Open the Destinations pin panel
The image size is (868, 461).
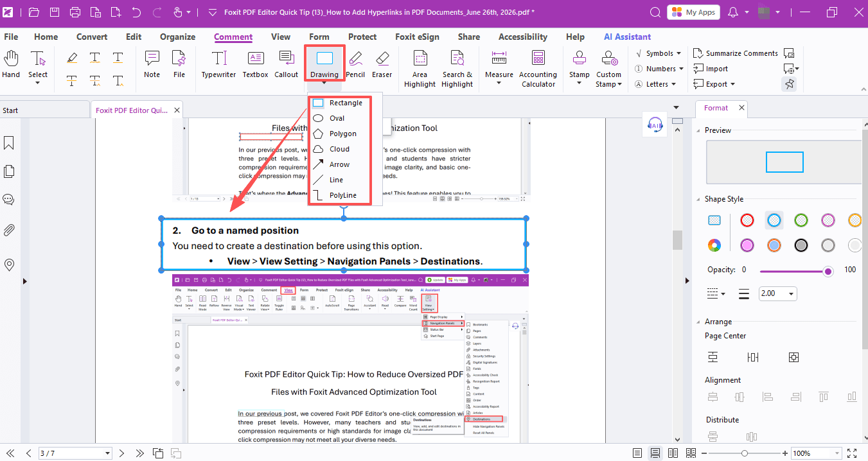[x=9, y=265]
